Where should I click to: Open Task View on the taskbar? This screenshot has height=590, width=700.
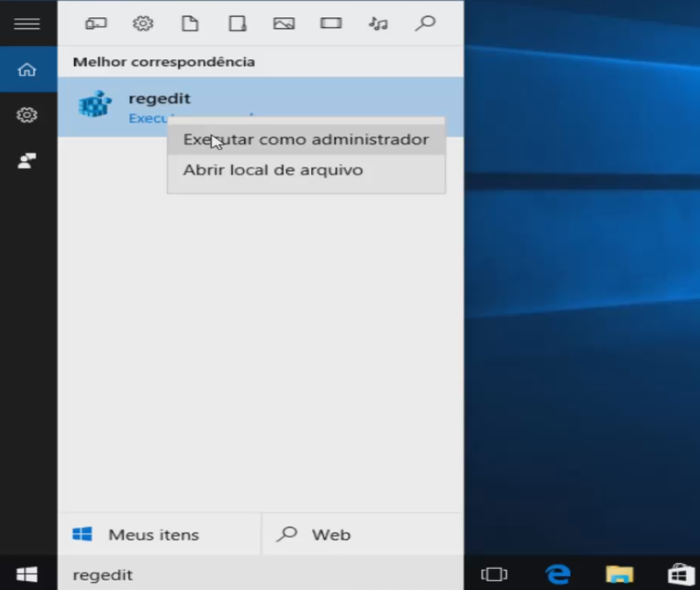(494, 574)
